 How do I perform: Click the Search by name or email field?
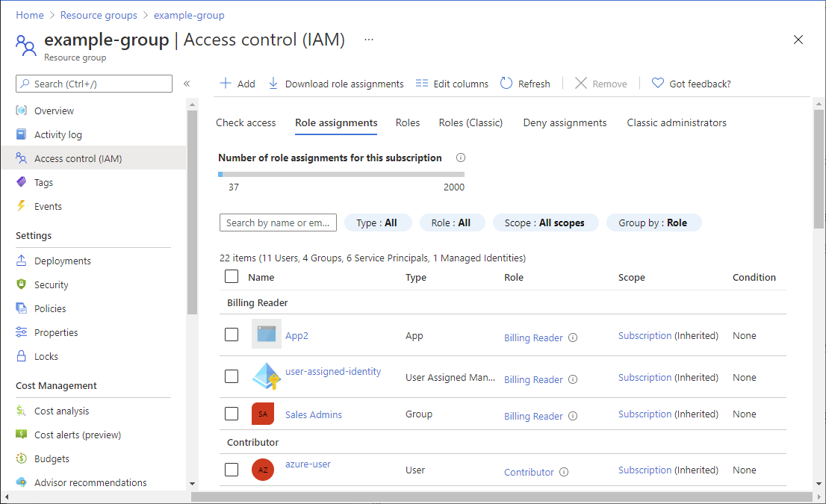click(278, 223)
